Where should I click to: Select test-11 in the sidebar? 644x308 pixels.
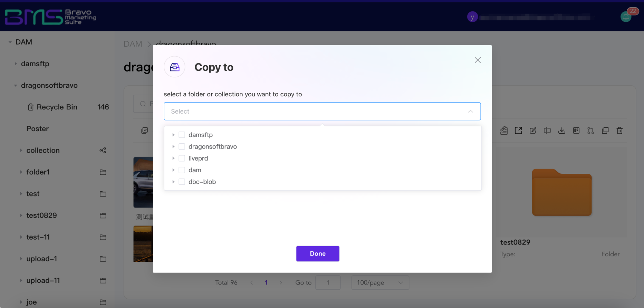pos(38,237)
